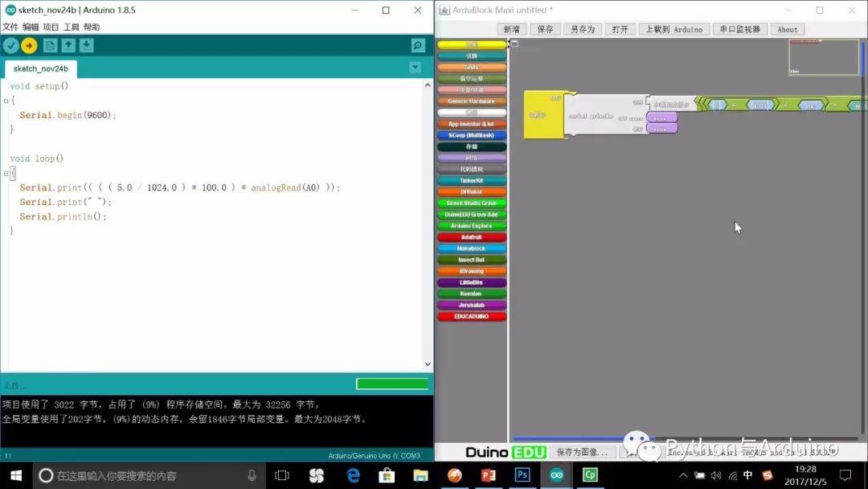Click the Verify checkmark icon in Arduino
Viewport: 868px width, 489px height.
(11, 46)
